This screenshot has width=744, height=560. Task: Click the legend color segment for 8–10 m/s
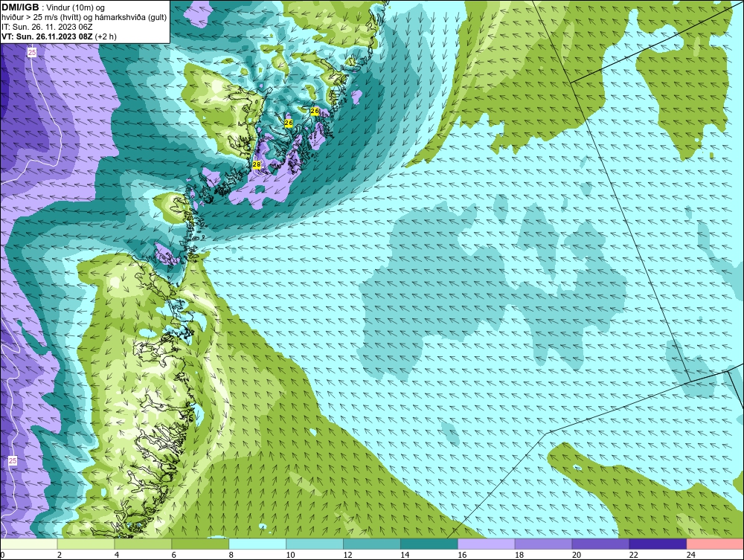click(257, 544)
